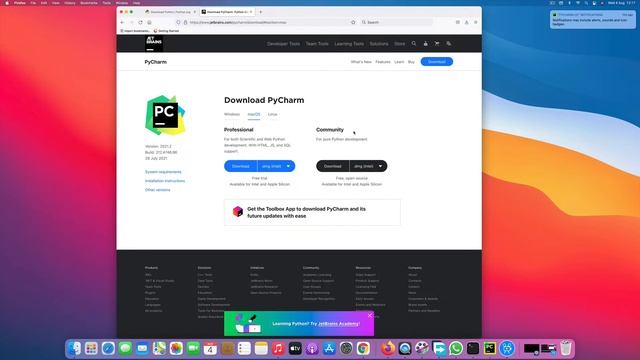Reload the page with refresh icon
Screen dimensions: 640x360
[x=140, y=22]
